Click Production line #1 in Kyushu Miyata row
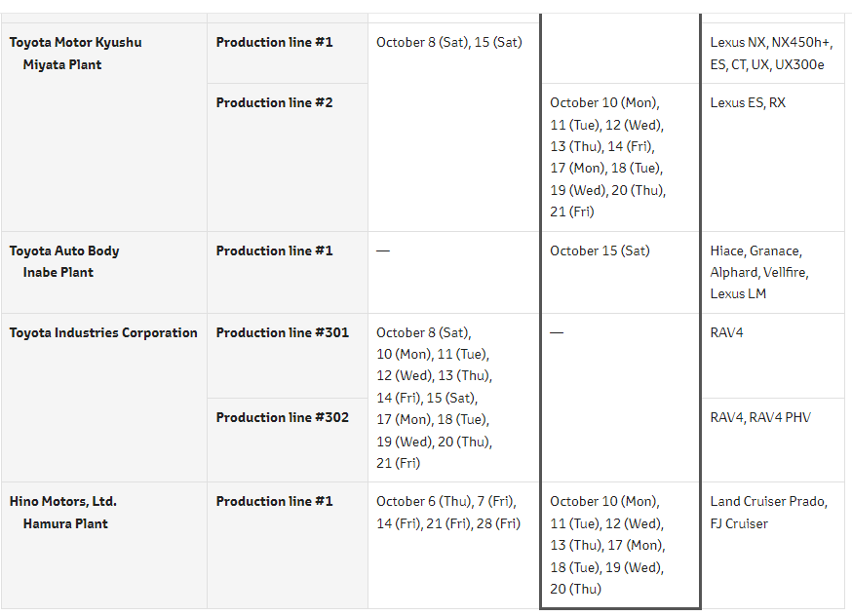The height and width of the screenshot is (616, 852). click(x=274, y=42)
